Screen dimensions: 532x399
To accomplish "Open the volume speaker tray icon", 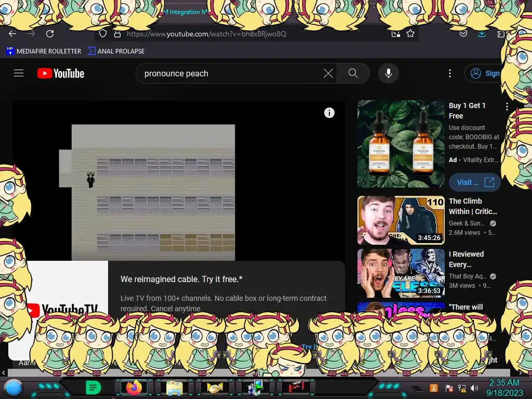I will tap(474, 388).
